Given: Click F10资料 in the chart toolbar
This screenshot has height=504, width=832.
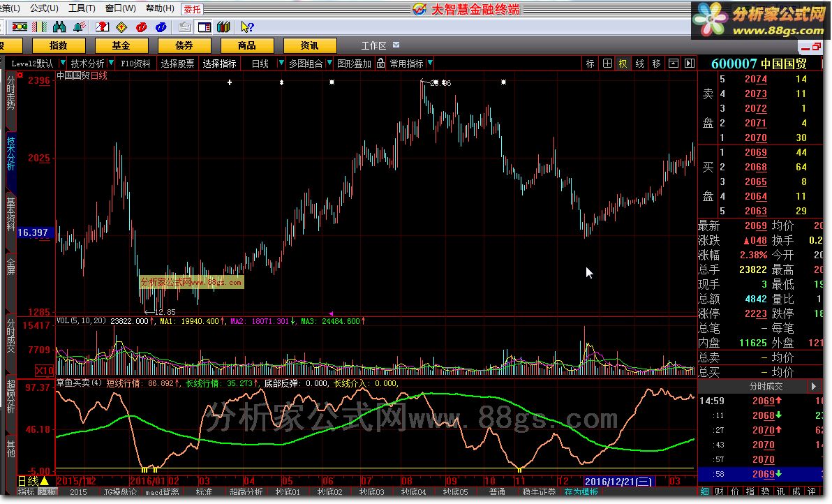Looking at the screenshot, I should (135, 64).
